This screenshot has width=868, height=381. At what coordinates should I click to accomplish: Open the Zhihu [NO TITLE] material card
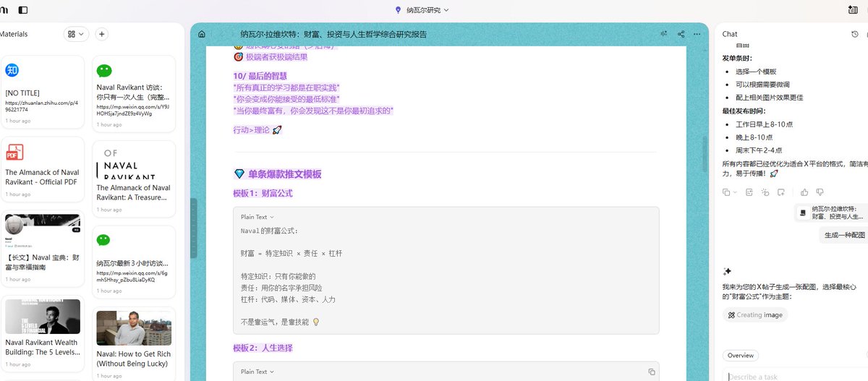coord(43,92)
